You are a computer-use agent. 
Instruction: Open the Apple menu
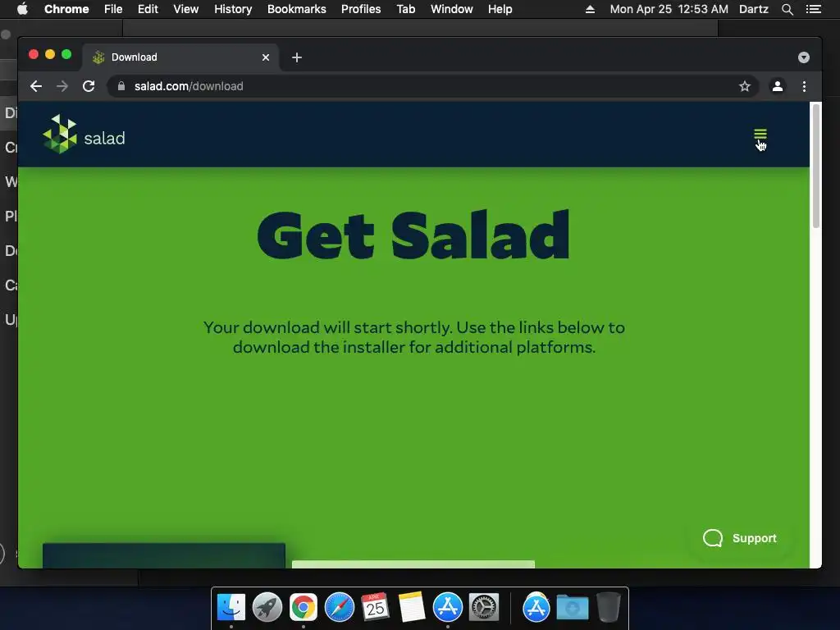click(x=22, y=9)
